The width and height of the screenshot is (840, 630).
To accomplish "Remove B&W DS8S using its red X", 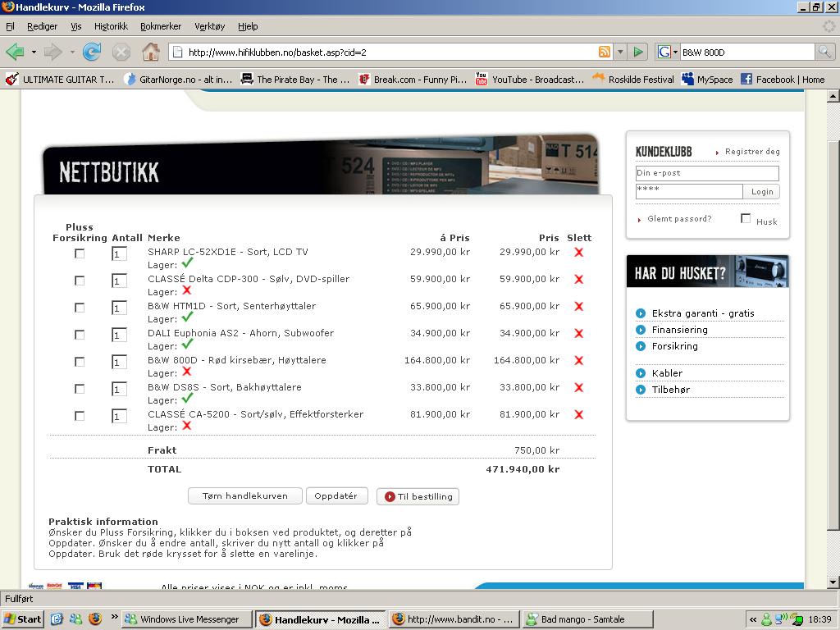I will pos(578,387).
